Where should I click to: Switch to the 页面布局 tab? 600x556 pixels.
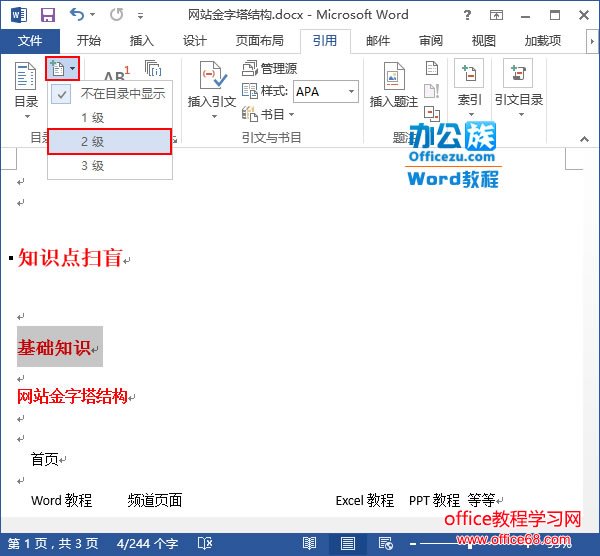(x=259, y=41)
